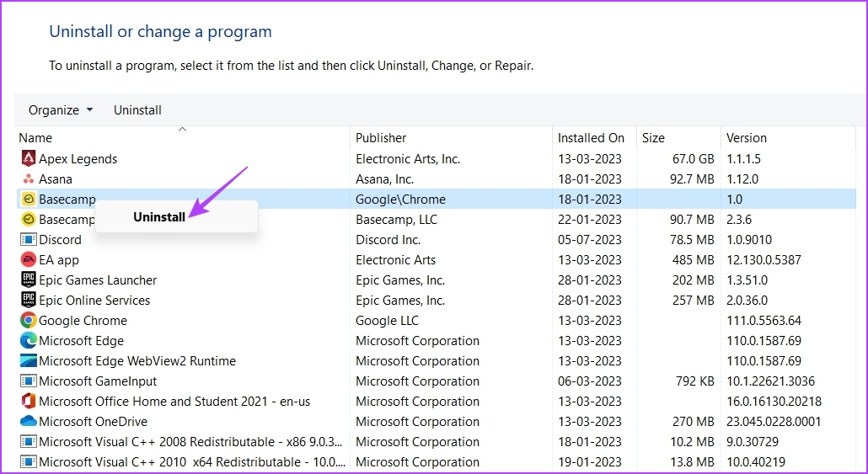Screen dimensions: 868x474
Task: Click the Uninstall toolbar button
Action: (x=137, y=110)
